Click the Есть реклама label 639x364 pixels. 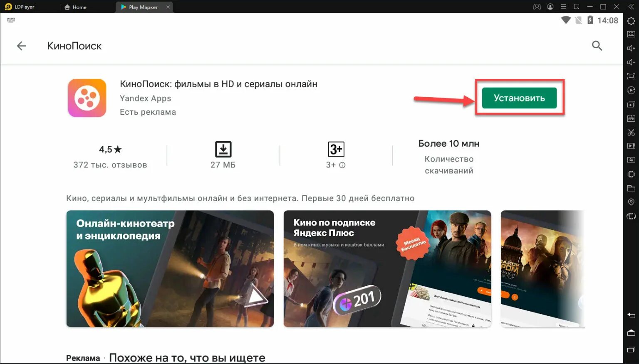tap(148, 112)
